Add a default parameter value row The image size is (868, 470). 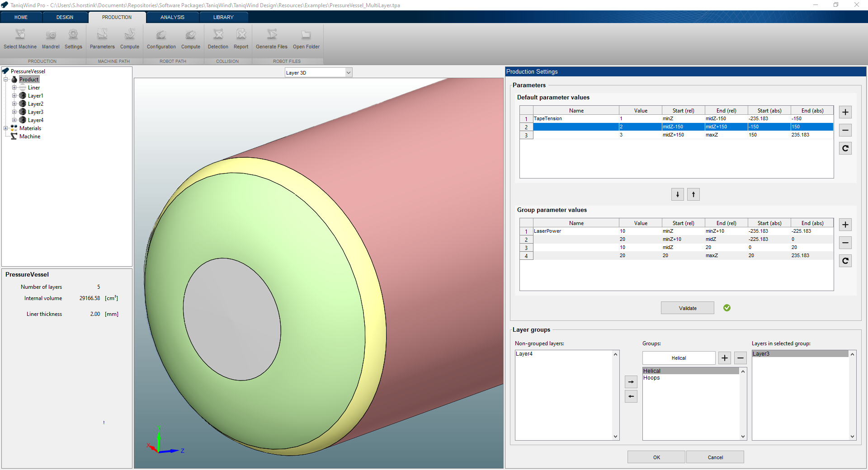pos(845,112)
